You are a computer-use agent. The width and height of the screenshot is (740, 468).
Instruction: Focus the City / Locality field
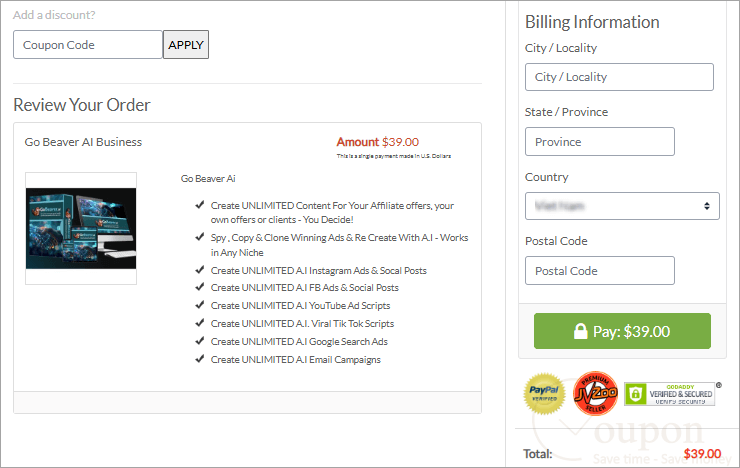point(619,77)
